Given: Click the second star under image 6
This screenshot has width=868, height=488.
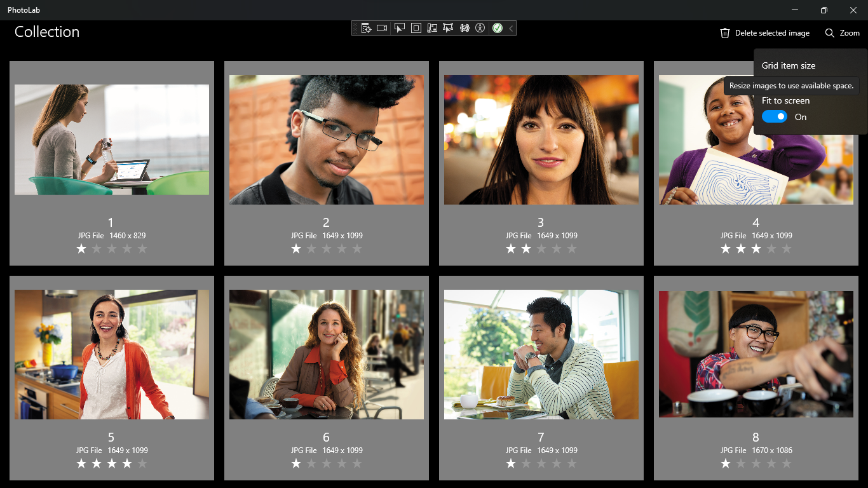Looking at the screenshot, I should [311, 464].
